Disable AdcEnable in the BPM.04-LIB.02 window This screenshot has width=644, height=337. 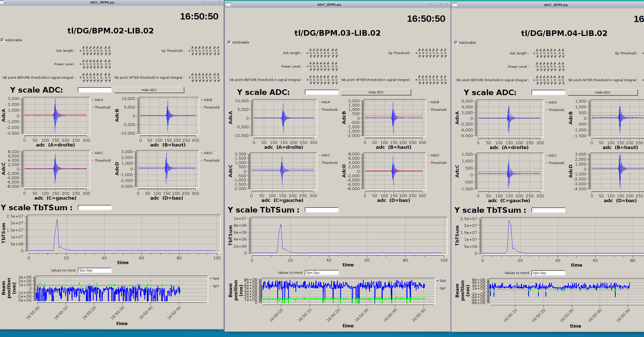tap(456, 43)
